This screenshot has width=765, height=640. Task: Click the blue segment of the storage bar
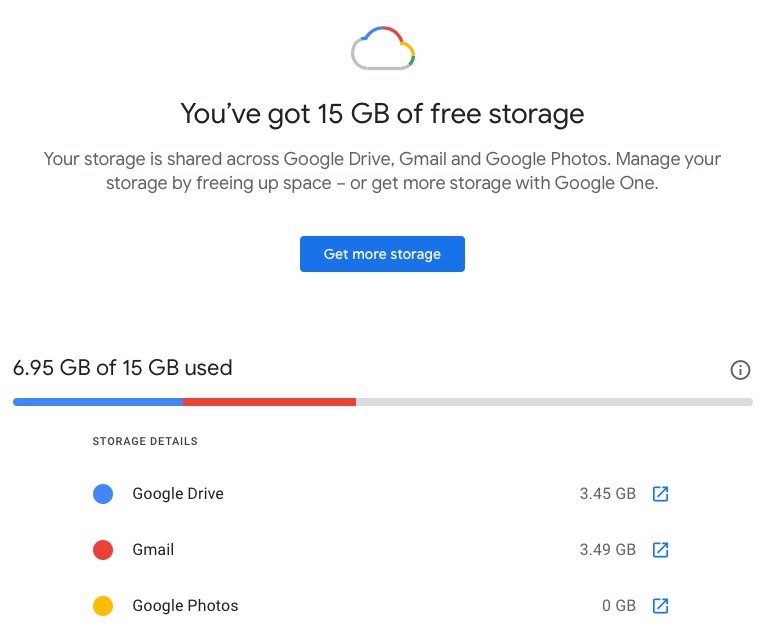98,402
